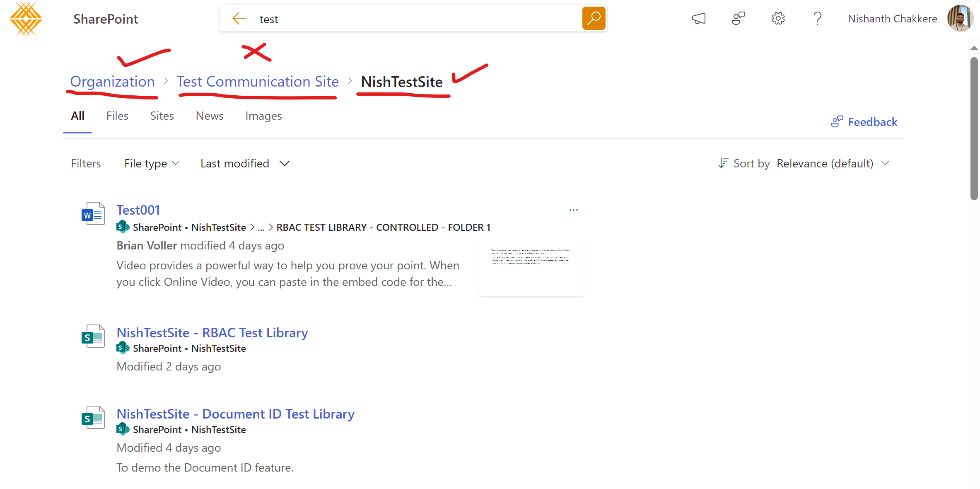The image size is (980, 489).
Task: Click the Word document icon for Test001
Action: [93, 213]
